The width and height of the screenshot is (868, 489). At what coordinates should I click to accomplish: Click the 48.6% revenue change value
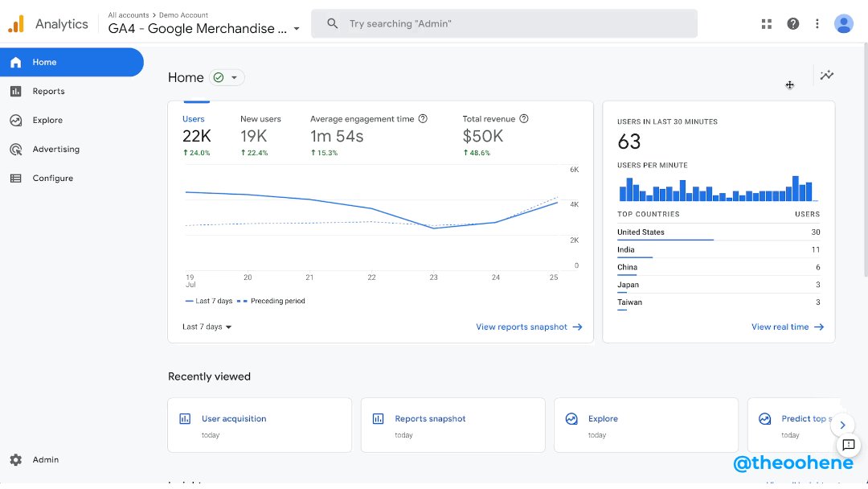pos(477,153)
